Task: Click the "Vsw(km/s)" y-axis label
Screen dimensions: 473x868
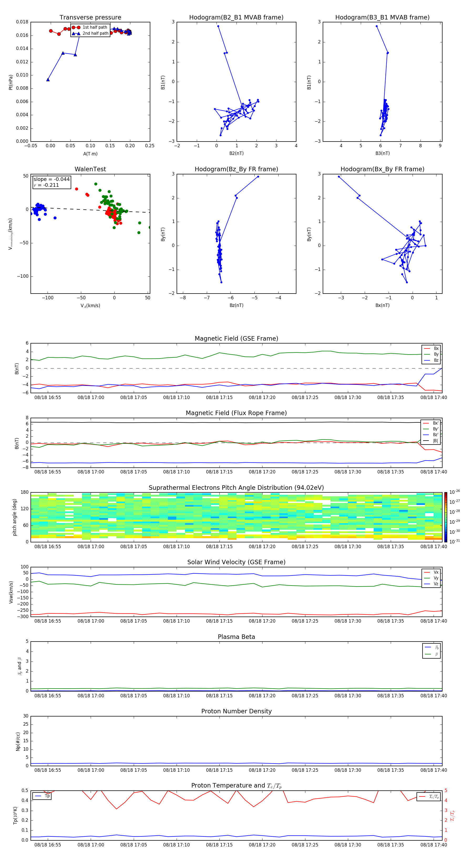Action: tap(11, 592)
